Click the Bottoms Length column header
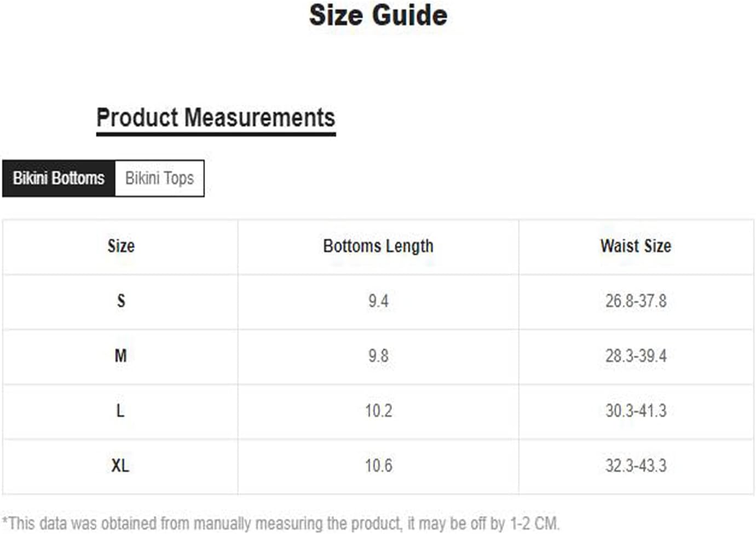Viewport: 756px width, 534px height. pos(378,246)
